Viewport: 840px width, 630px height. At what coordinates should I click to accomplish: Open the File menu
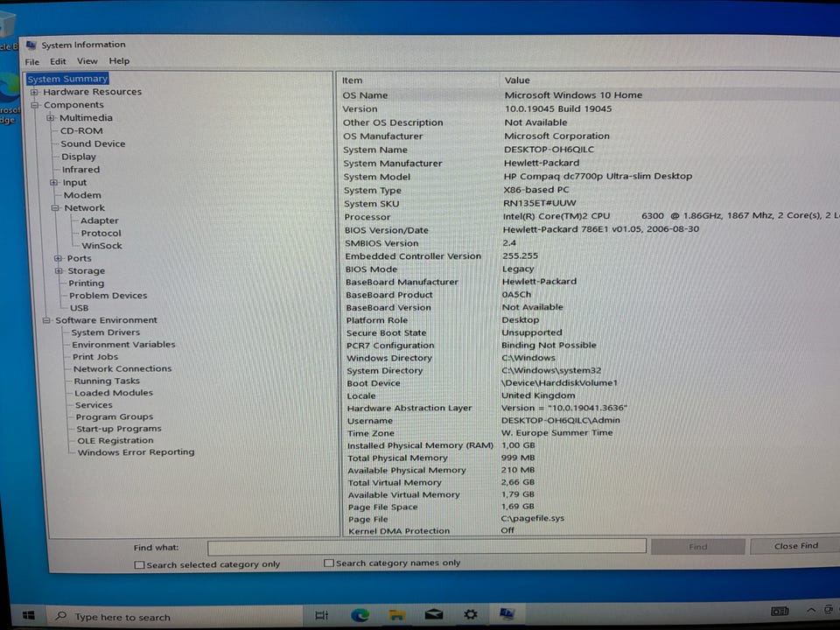[x=32, y=61]
